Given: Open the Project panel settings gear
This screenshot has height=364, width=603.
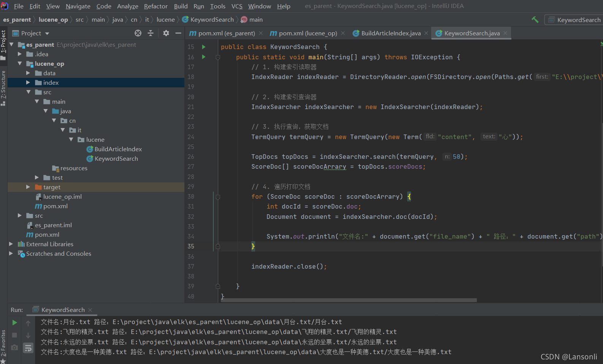Looking at the screenshot, I should (x=166, y=33).
